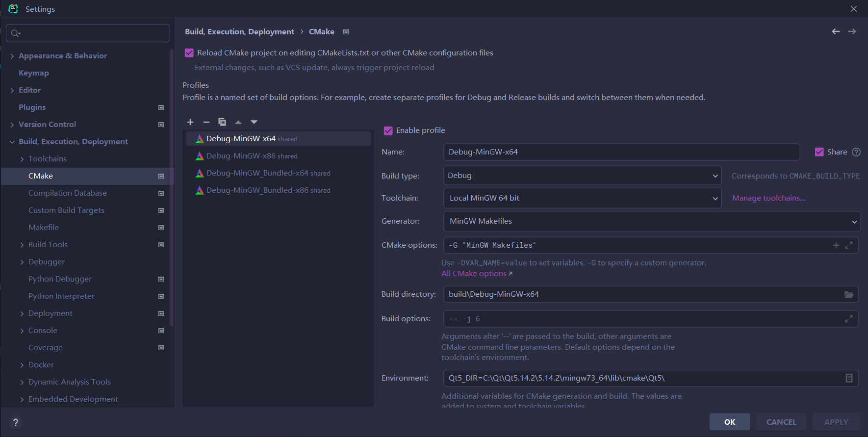868x437 pixels.
Task: Expand the Toolchains node
Action: point(22,159)
